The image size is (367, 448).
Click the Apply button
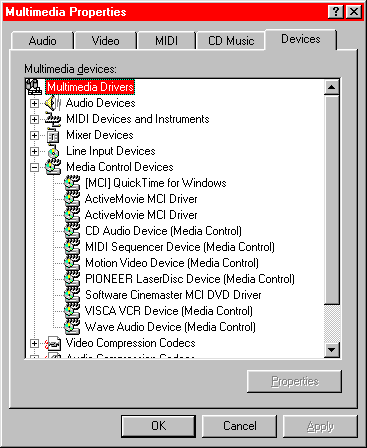[x=320, y=426]
